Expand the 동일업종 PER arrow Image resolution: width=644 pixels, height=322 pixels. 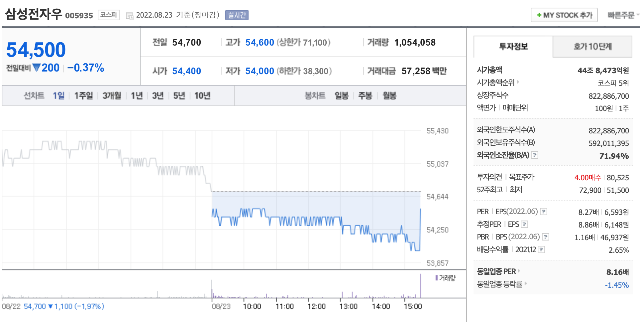(519, 271)
